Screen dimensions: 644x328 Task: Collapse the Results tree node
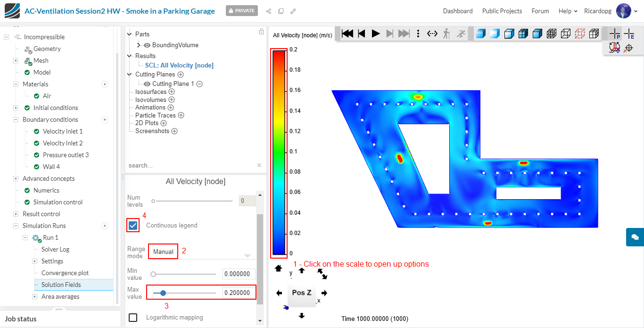130,56
